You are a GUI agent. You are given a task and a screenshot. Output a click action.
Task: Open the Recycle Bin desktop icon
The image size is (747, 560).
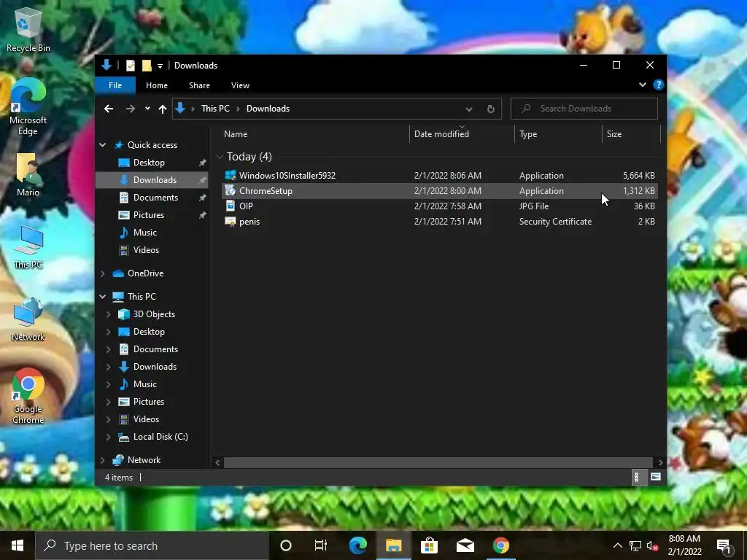coord(28,31)
